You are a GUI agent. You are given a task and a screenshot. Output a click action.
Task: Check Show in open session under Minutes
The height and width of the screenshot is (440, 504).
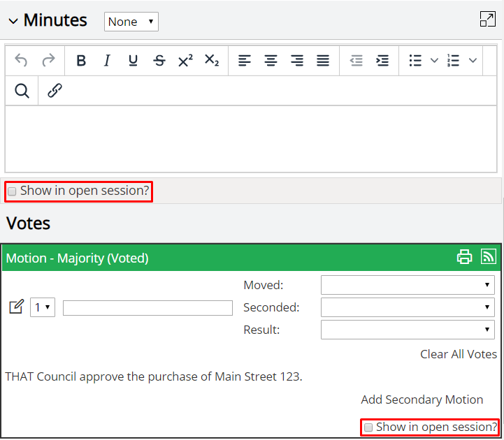tap(12, 191)
